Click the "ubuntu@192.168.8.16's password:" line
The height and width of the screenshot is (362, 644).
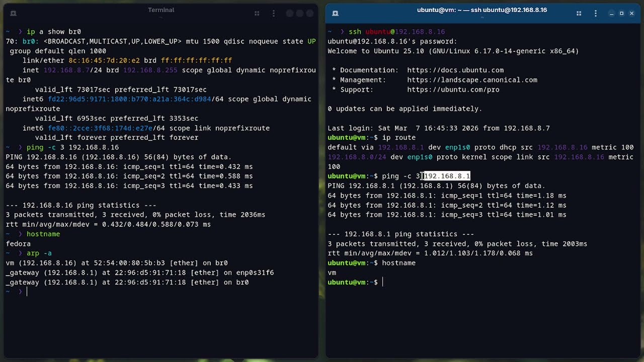point(392,41)
